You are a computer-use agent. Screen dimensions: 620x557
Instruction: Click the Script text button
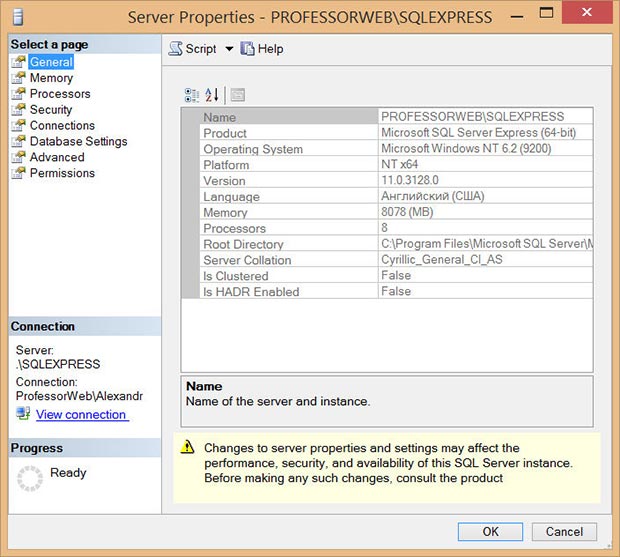tap(201, 49)
